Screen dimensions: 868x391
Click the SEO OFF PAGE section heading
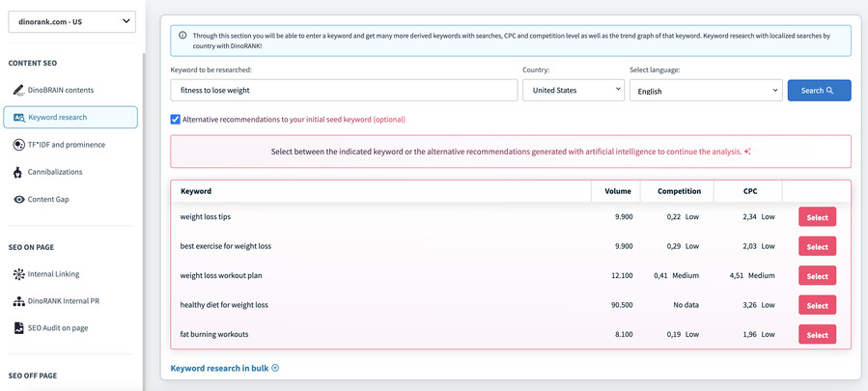click(33, 376)
